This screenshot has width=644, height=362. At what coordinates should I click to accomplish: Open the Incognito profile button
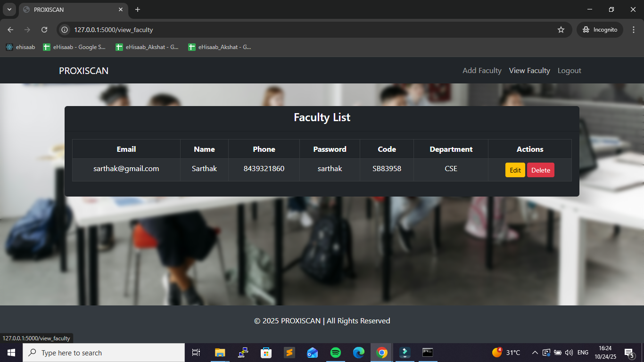pos(600,30)
